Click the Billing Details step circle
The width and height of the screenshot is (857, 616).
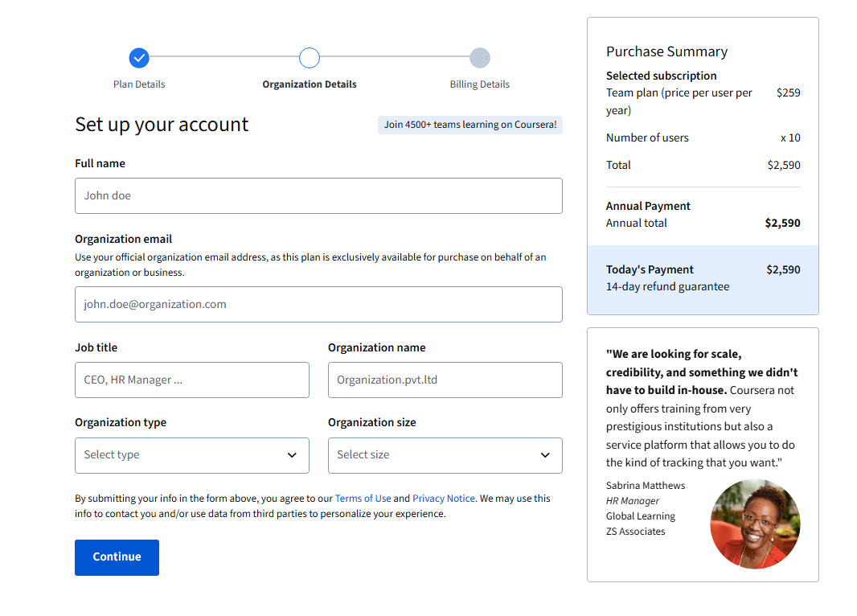point(480,58)
